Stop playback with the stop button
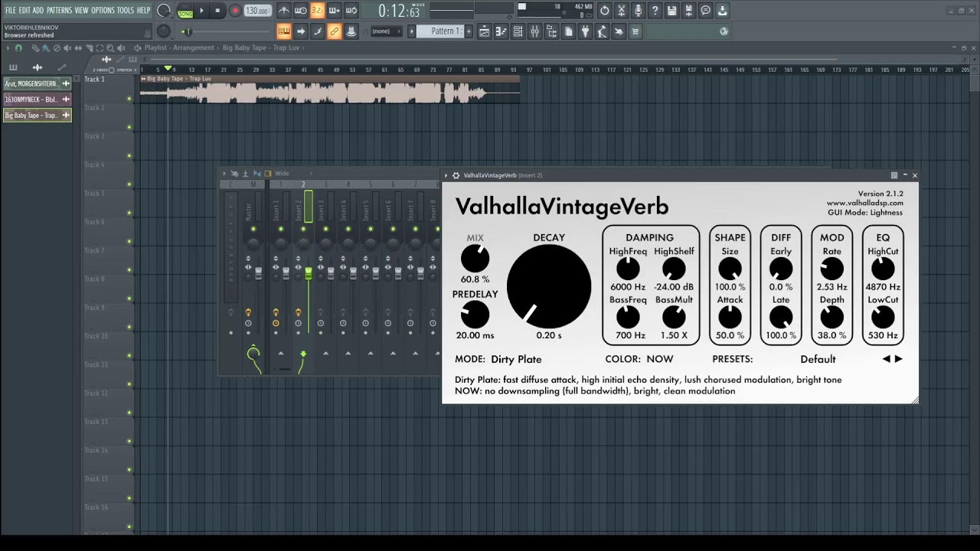 217,11
